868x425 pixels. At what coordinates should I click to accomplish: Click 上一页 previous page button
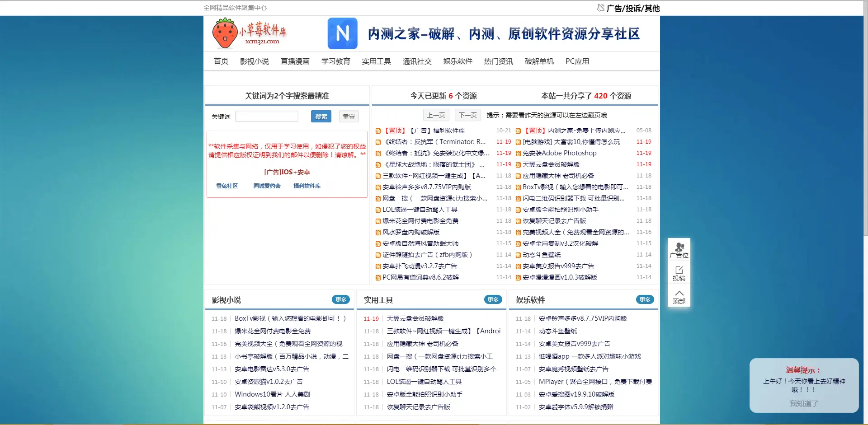pyautogui.click(x=436, y=115)
